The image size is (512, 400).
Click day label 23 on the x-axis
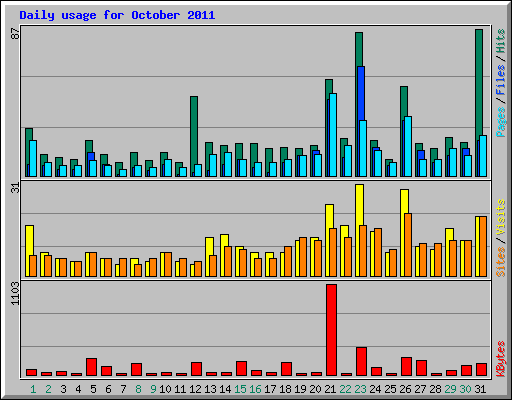point(360,389)
